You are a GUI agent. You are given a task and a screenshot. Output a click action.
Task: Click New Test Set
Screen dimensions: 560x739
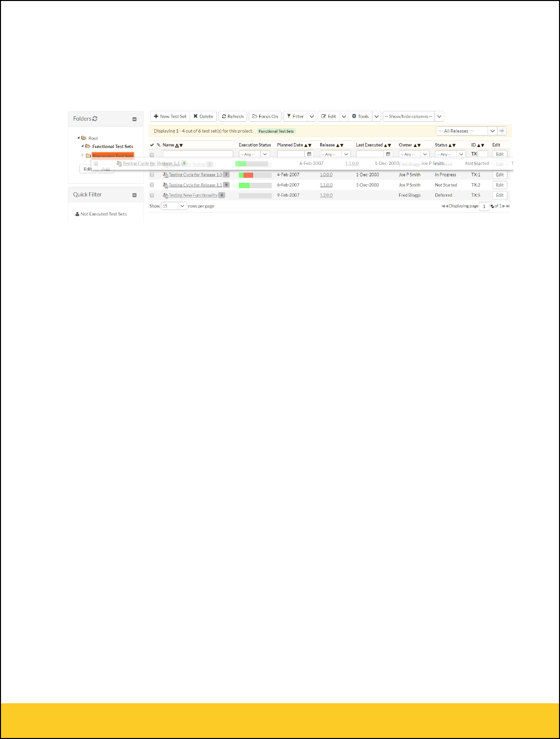pyautogui.click(x=170, y=116)
